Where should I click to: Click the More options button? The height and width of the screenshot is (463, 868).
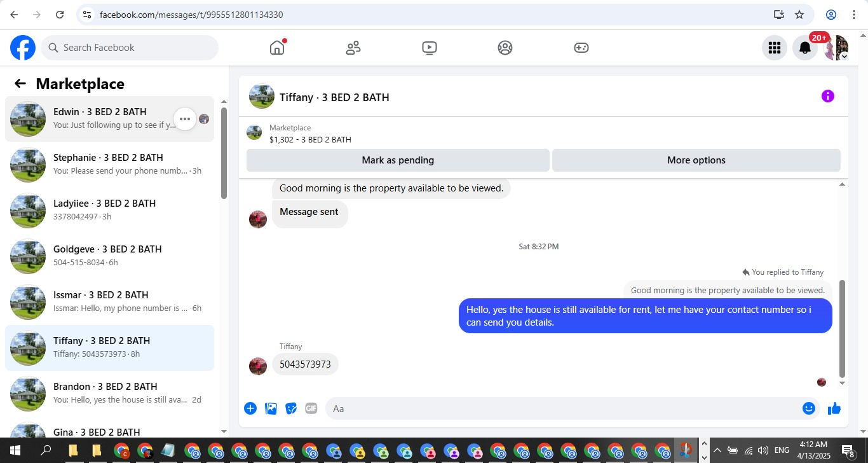tap(696, 160)
